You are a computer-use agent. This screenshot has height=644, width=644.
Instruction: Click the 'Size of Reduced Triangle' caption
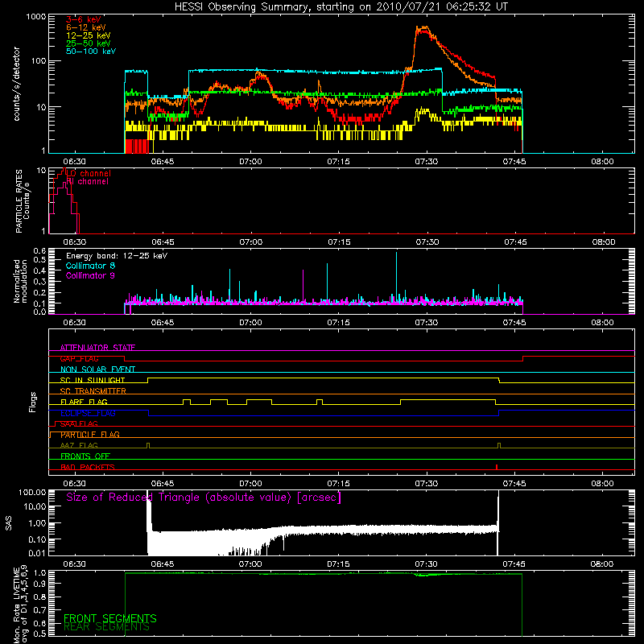coord(204,497)
